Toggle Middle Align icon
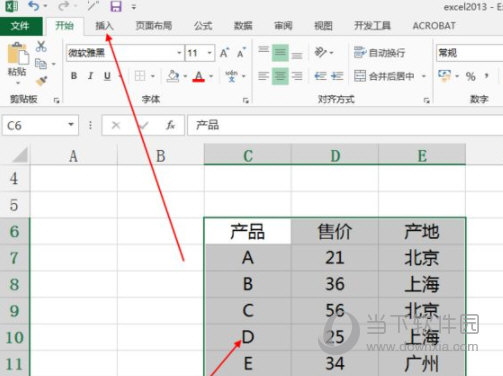Viewport: 503px width, 376px height. click(280, 53)
